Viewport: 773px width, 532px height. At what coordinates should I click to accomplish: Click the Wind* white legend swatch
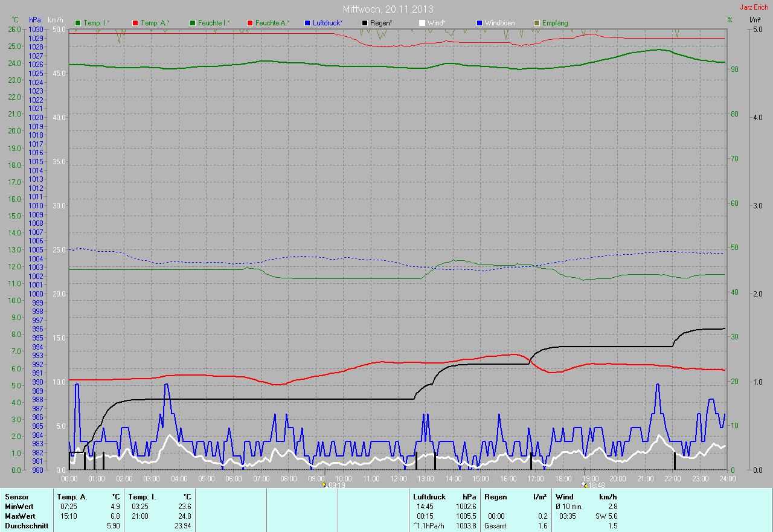pos(422,23)
